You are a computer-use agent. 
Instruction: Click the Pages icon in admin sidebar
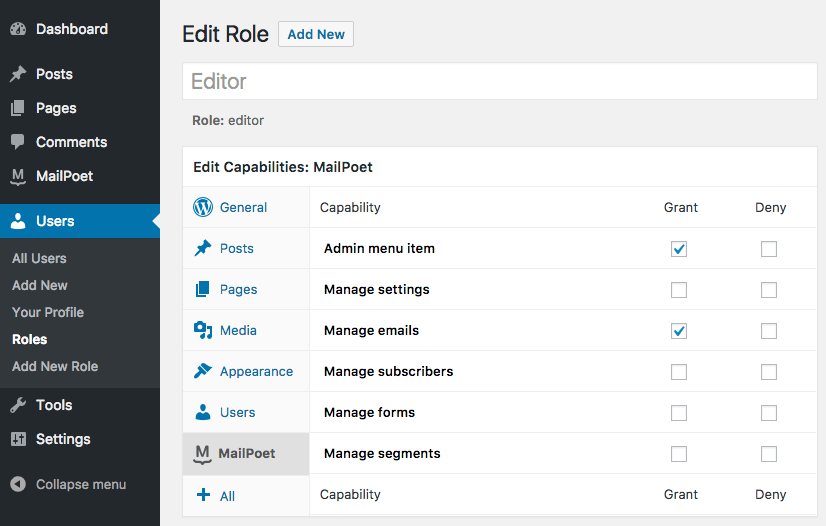pyautogui.click(x=18, y=108)
